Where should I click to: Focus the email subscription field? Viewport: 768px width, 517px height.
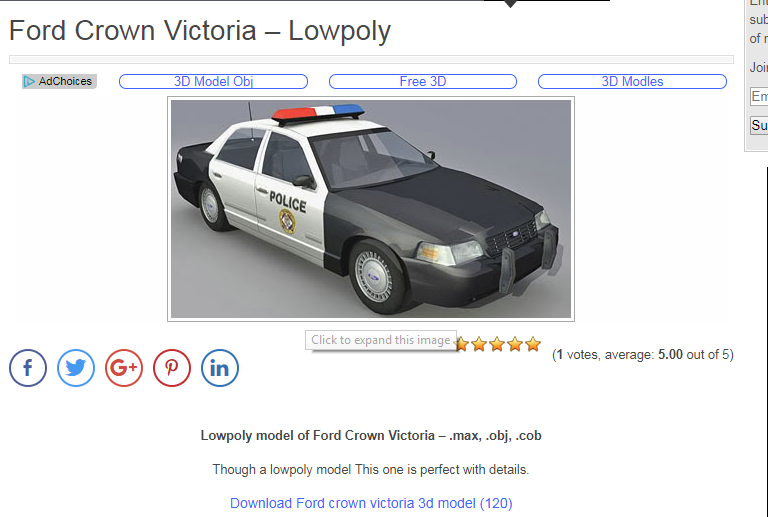759,96
